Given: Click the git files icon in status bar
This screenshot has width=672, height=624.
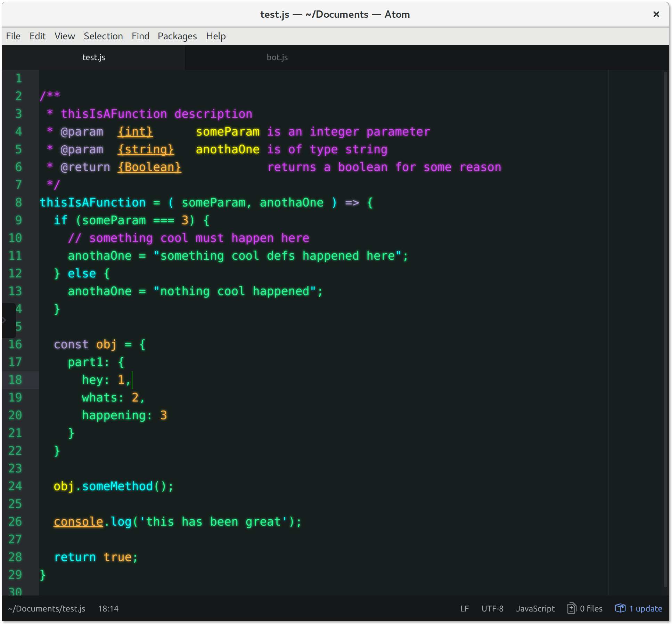Looking at the screenshot, I should (x=572, y=608).
